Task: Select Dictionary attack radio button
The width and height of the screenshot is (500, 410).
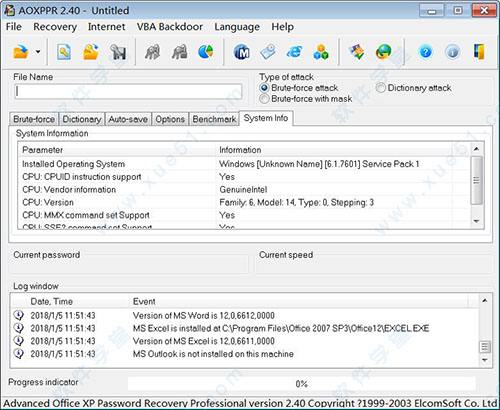Action: pyautogui.click(x=381, y=88)
